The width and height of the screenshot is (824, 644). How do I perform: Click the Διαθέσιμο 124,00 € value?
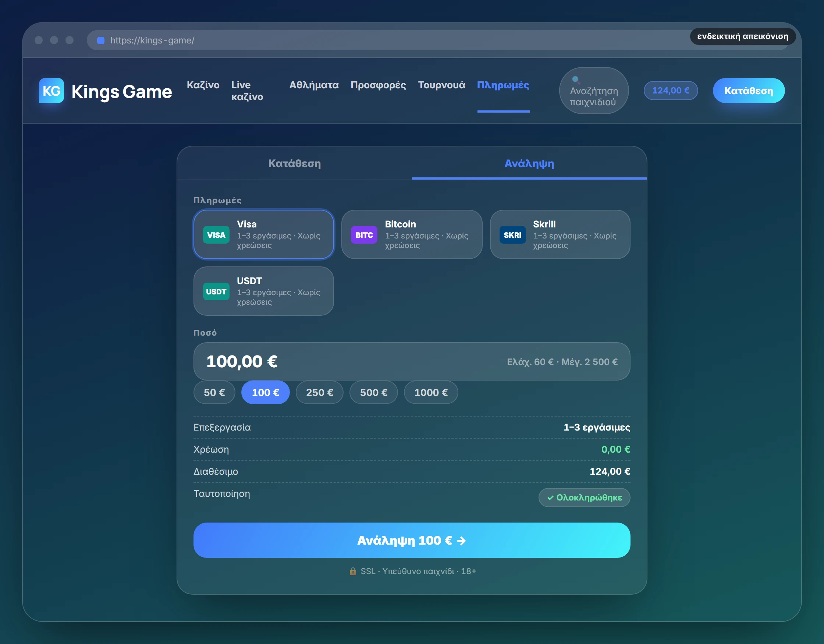610,471
